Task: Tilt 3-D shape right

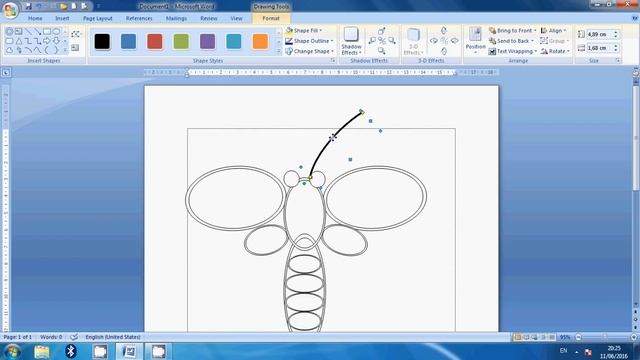Action: [x=454, y=40]
